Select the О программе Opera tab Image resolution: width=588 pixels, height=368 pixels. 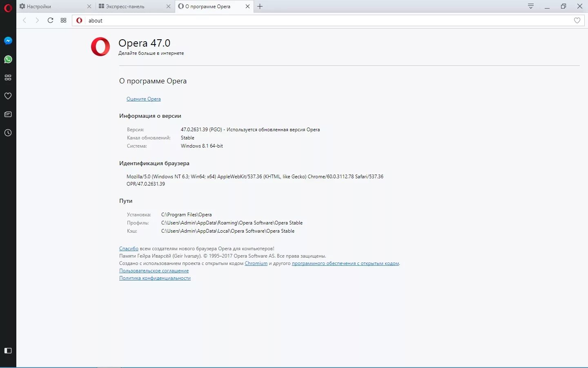click(x=214, y=6)
